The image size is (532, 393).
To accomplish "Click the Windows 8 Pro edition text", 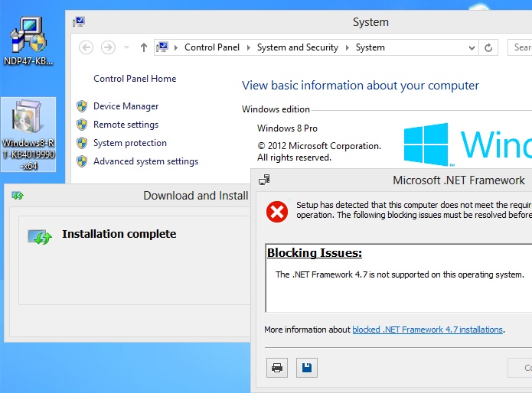I will [287, 128].
